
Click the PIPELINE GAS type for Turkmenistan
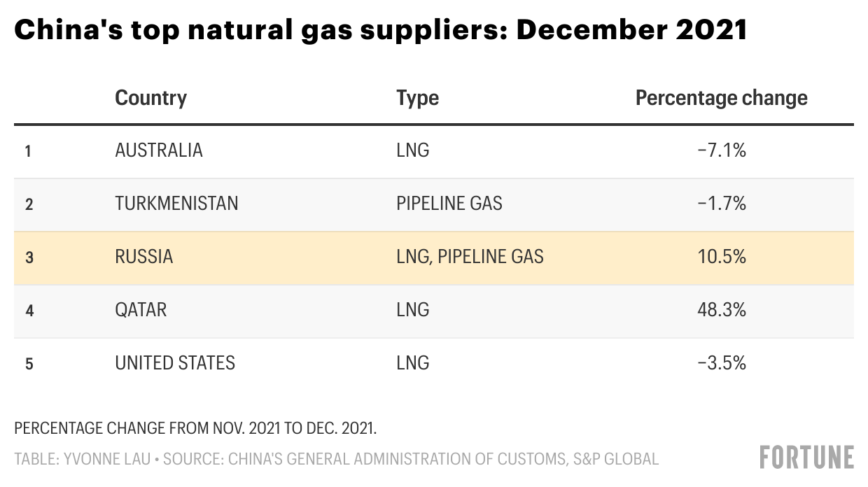point(449,204)
